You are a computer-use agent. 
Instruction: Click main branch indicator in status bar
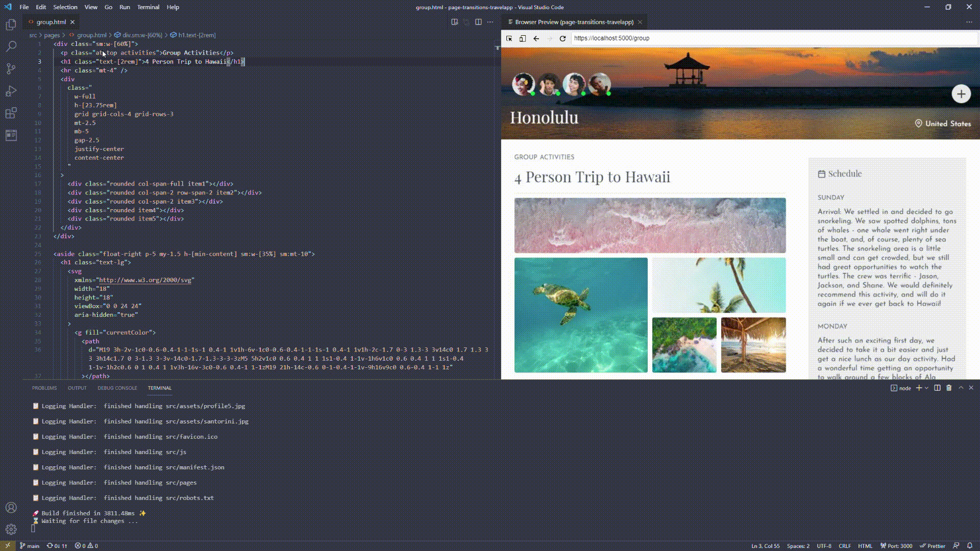point(30,545)
